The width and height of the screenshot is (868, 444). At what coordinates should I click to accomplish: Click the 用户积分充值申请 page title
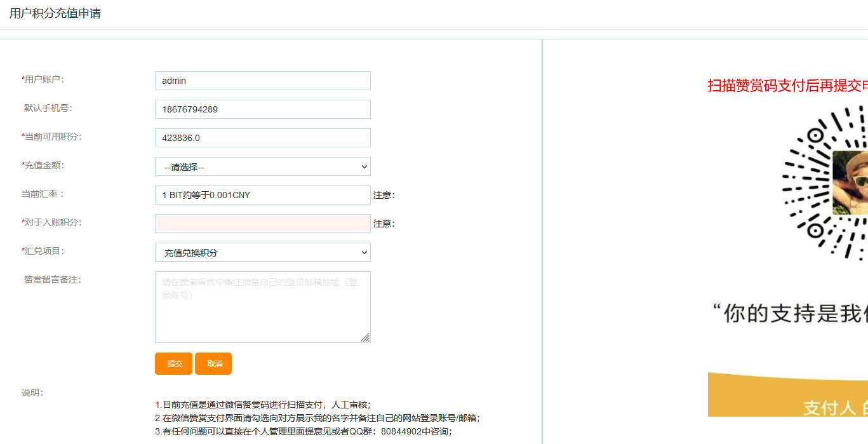(x=55, y=13)
